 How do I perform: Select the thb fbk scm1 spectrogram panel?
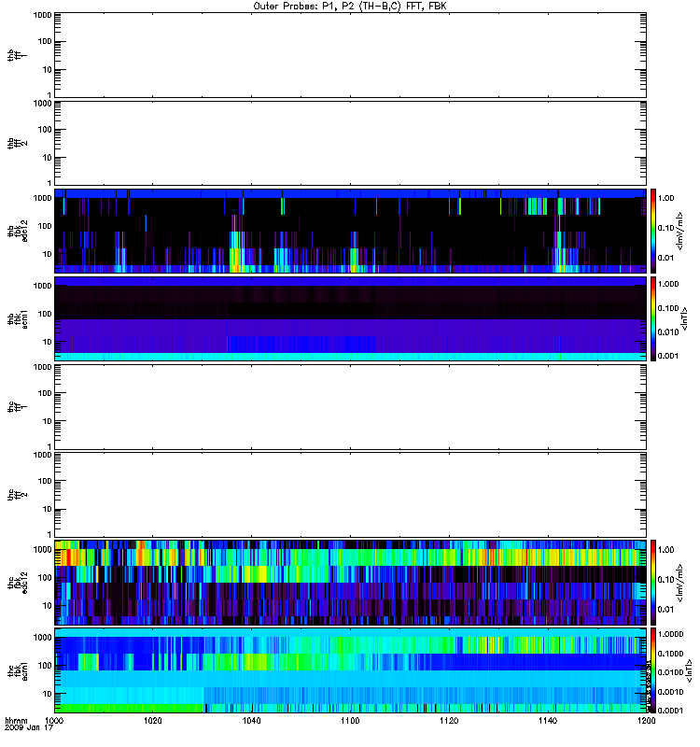pyautogui.click(x=350, y=318)
